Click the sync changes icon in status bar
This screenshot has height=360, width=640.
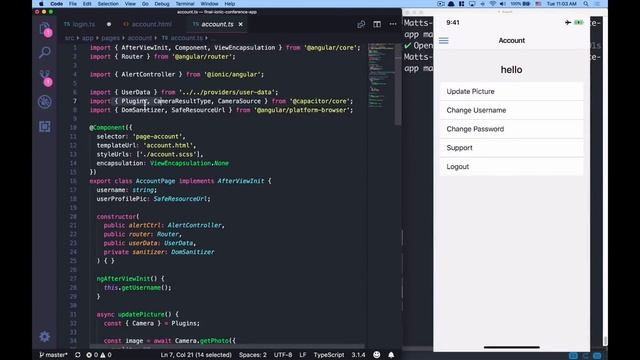click(x=78, y=355)
